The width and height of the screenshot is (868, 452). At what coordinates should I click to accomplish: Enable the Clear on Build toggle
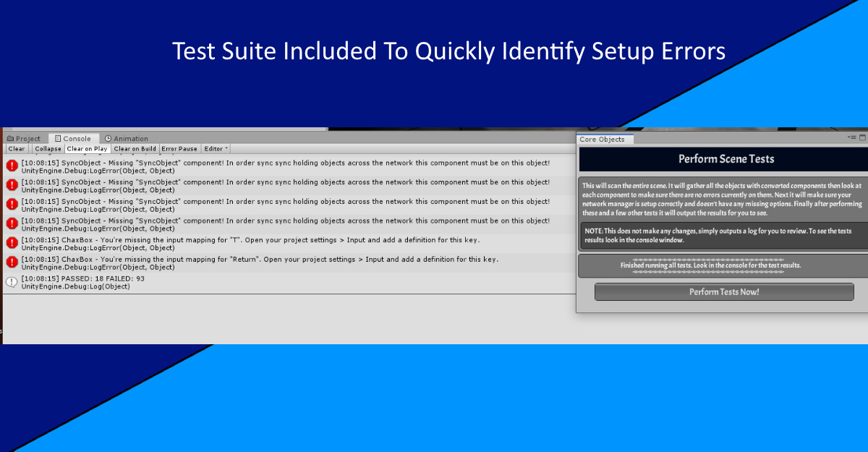click(135, 149)
